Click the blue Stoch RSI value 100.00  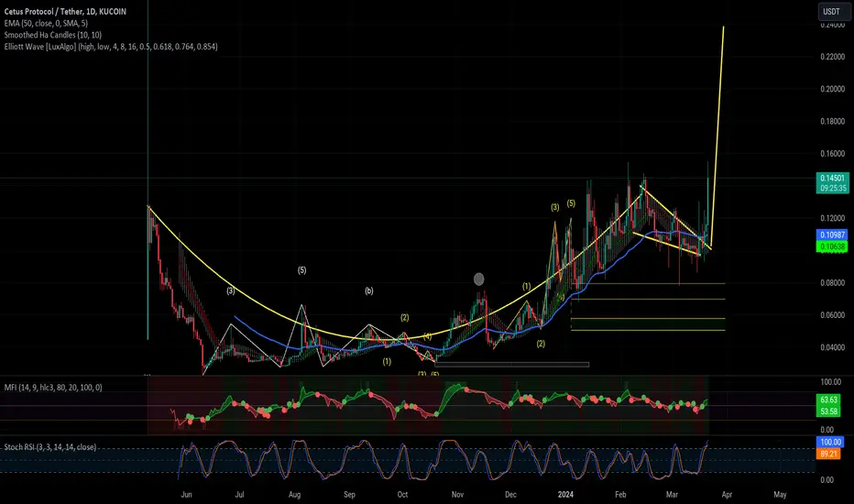[830, 442]
